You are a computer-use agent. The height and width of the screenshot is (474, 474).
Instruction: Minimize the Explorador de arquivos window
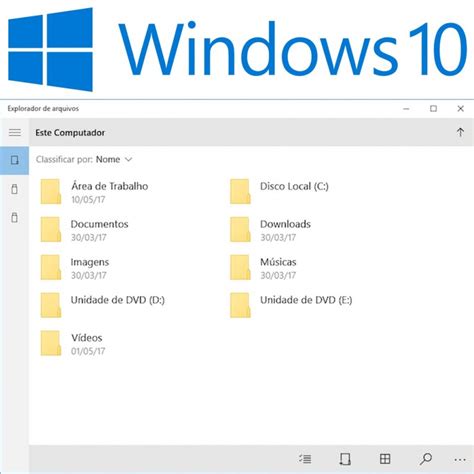pos(406,109)
